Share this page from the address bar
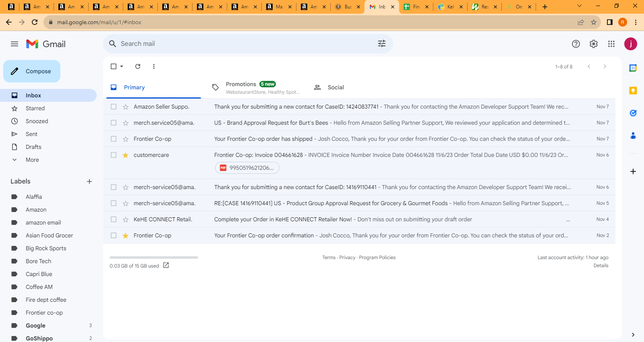Screen dimensions: 644x342 coord(581,22)
